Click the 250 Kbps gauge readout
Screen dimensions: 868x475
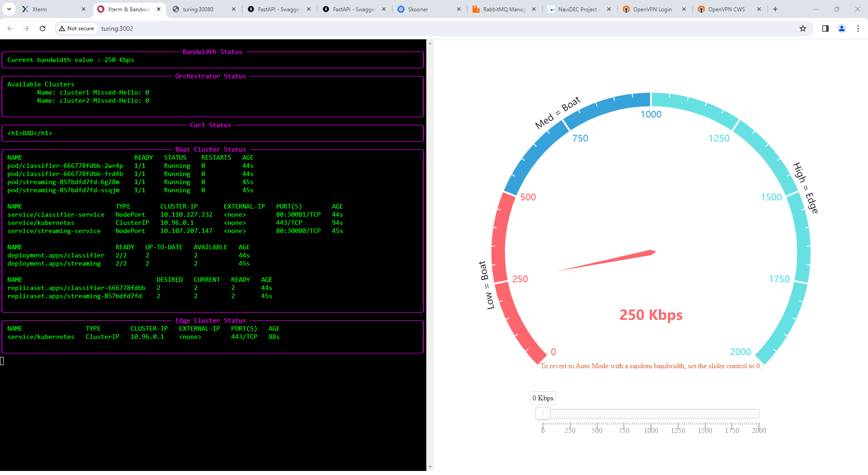pyautogui.click(x=651, y=315)
